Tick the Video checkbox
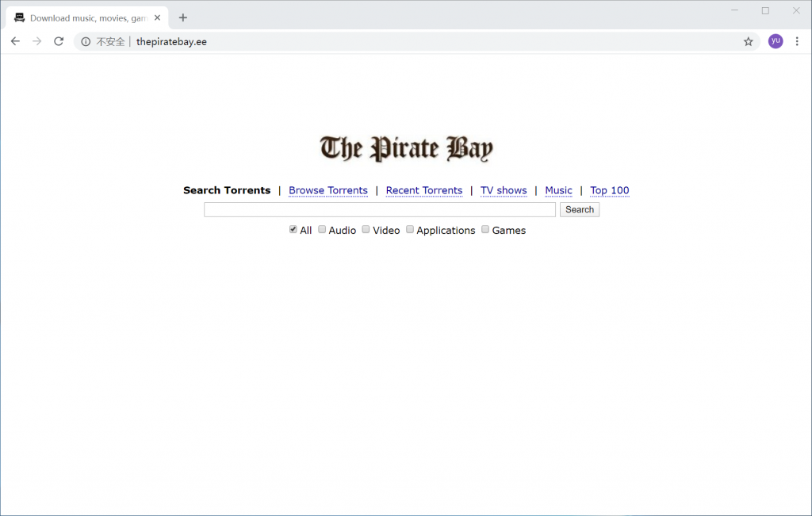This screenshot has width=812, height=516. coord(366,229)
